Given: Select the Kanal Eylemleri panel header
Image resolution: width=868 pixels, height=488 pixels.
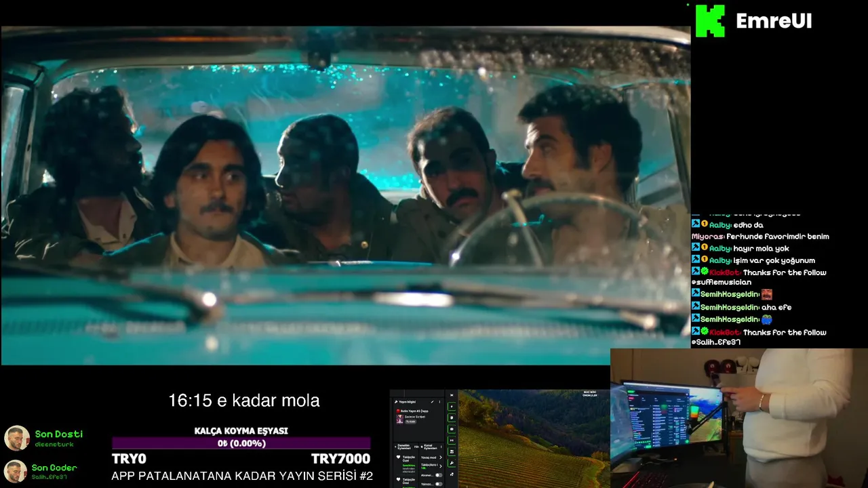Looking at the screenshot, I should click(431, 447).
